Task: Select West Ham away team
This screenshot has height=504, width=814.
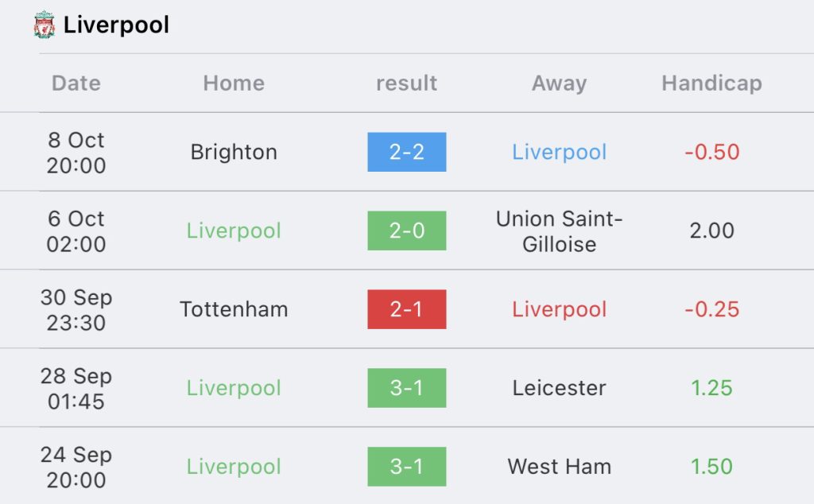Action: pos(559,467)
